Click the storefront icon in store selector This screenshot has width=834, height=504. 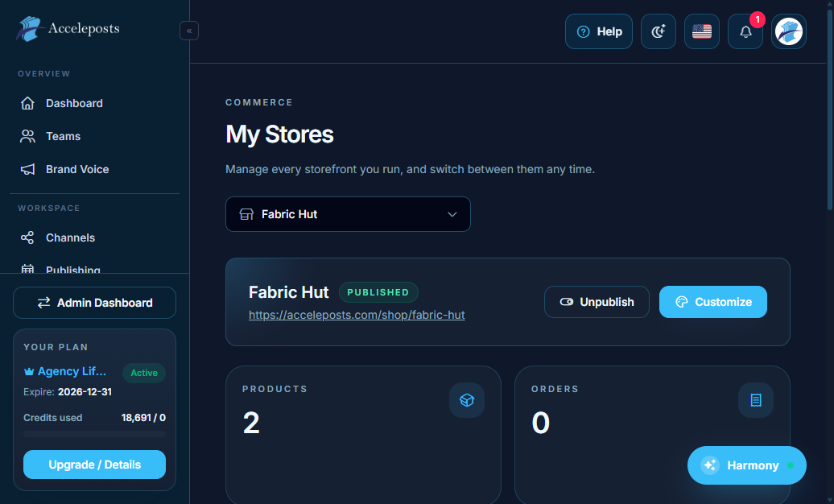click(247, 214)
